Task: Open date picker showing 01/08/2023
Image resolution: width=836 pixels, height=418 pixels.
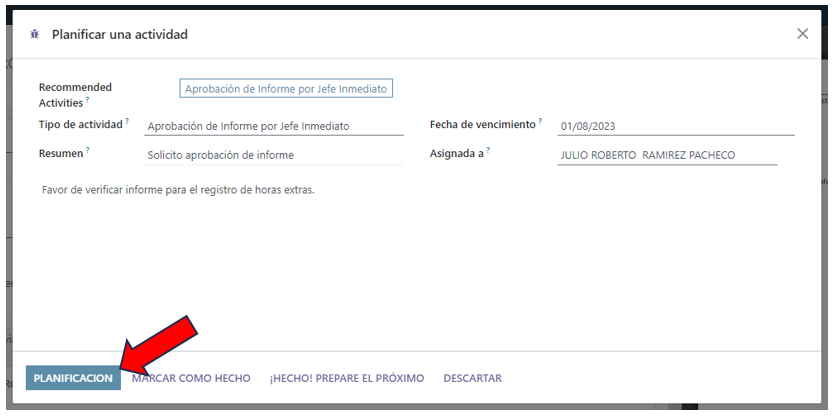Action: coord(676,127)
